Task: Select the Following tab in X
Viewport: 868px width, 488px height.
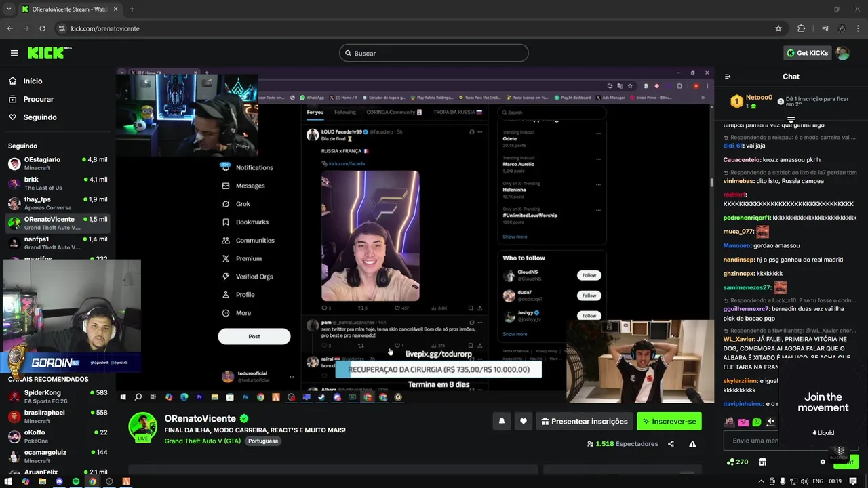Action: 344,112
